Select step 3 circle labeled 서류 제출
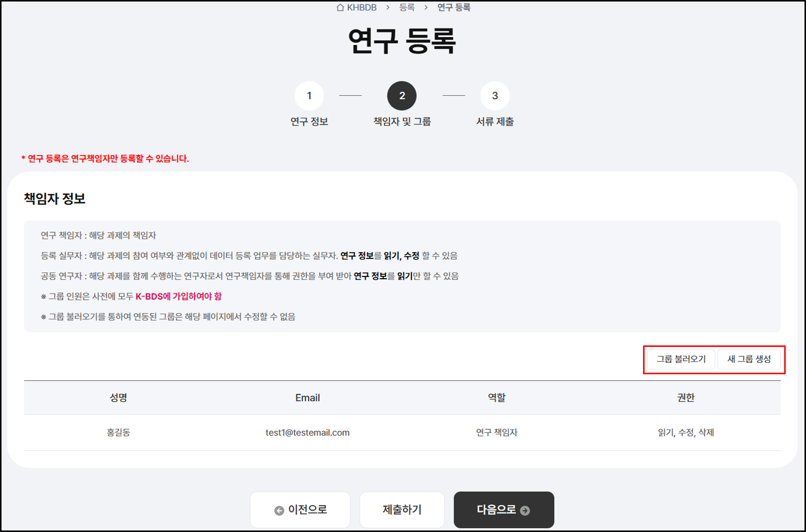 495,96
